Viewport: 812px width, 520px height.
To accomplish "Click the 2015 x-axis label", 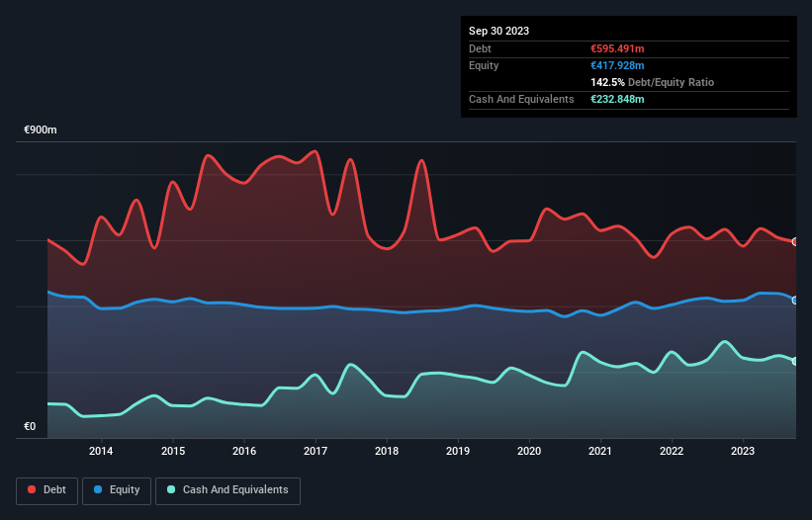I will click(173, 451).
